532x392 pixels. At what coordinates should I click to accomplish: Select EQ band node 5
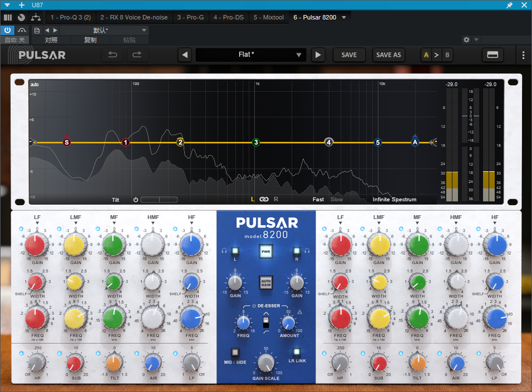378,142
